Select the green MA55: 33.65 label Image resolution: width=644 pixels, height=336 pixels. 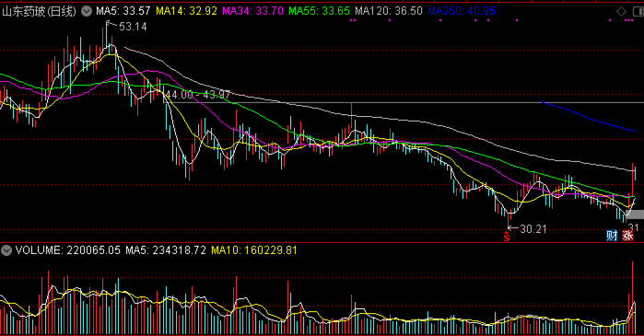tap(319, 11)
